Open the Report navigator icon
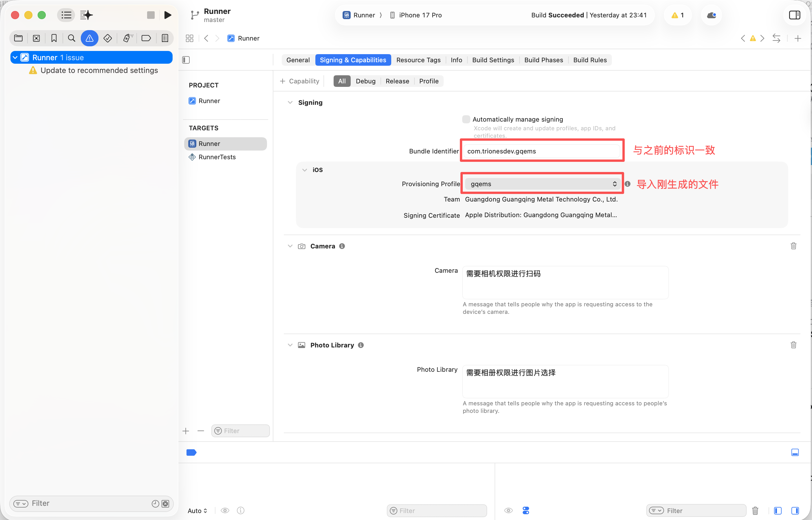 pos(165,38)
